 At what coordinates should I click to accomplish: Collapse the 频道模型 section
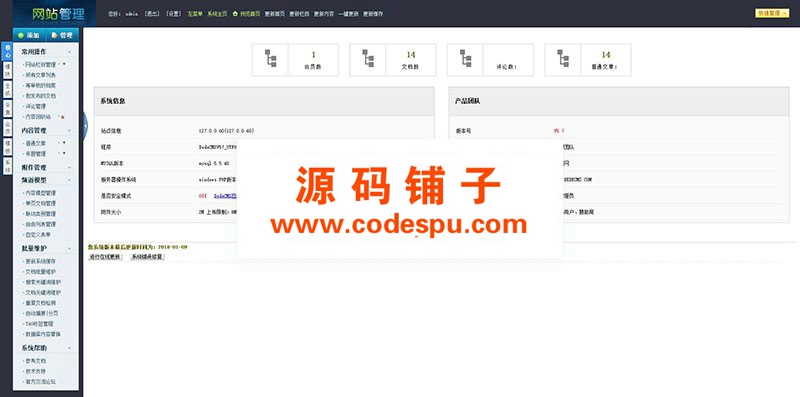pyautogui.click(x=69, y=180)
